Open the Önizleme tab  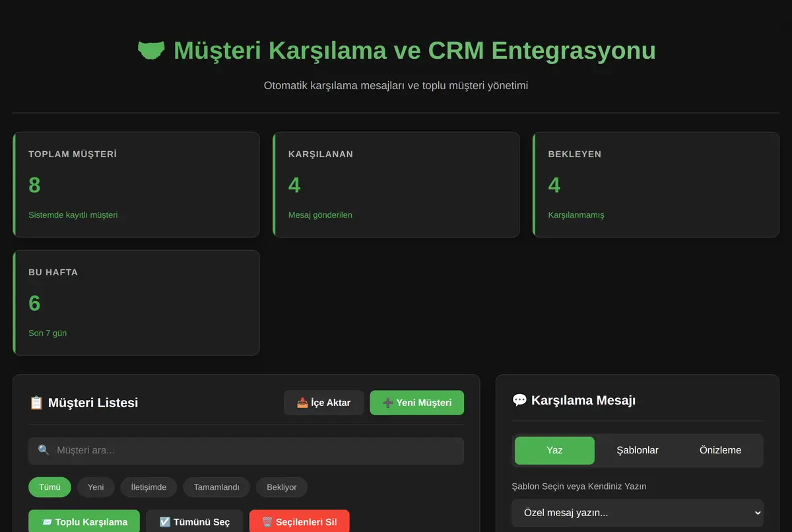720,450
